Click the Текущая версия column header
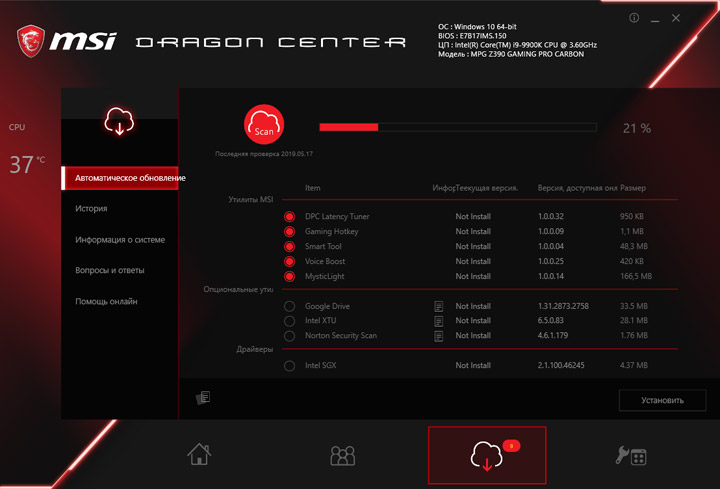This screenshot has width=720, height=489. [487, 188]
